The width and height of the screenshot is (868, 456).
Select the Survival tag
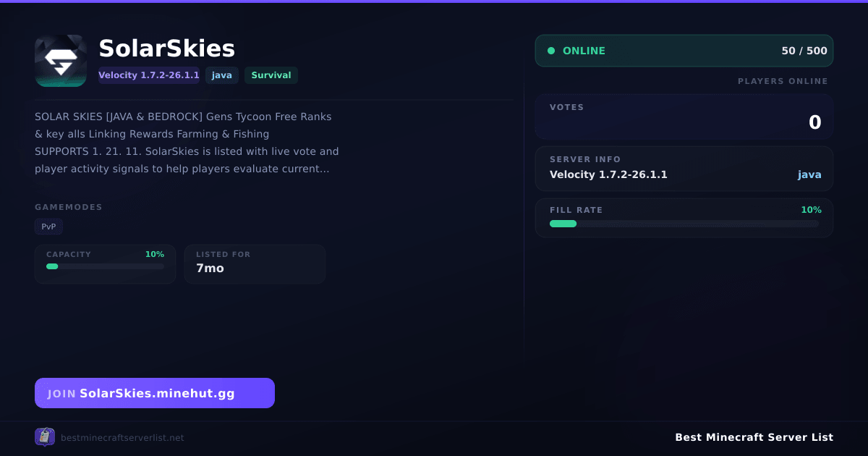(271, 75)
